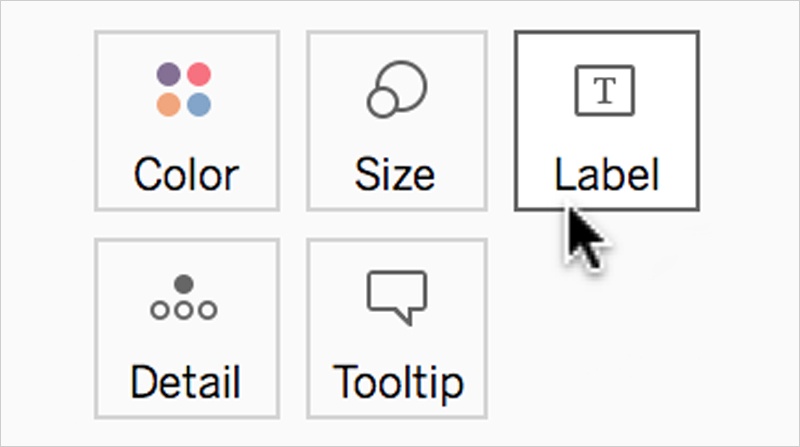Image resolution: width=800 pixels, height=447 pixels.
Task: Open the Detail marks button
Action: (187, 329)
